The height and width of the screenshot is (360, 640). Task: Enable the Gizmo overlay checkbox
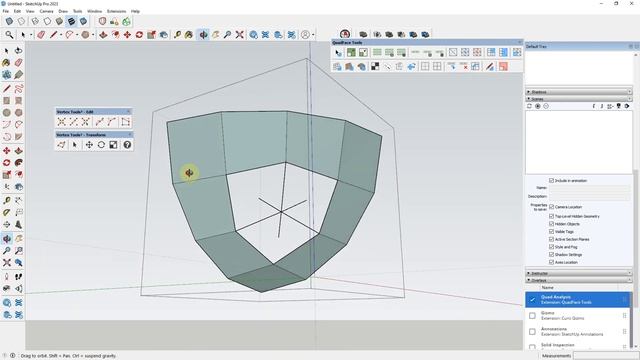(x=532, y=316)
